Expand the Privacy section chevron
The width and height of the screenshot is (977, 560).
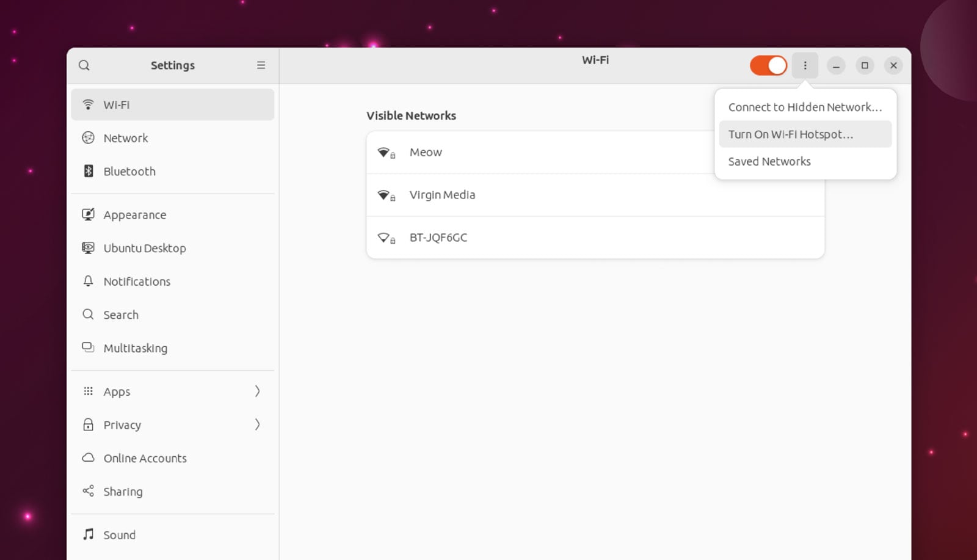257,424
